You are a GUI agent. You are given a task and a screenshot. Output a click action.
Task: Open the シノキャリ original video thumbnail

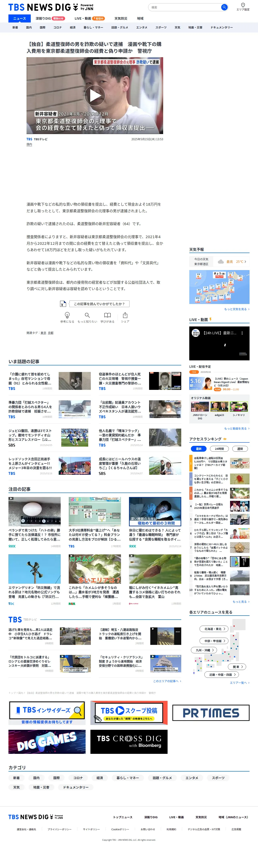click(239, 407)
